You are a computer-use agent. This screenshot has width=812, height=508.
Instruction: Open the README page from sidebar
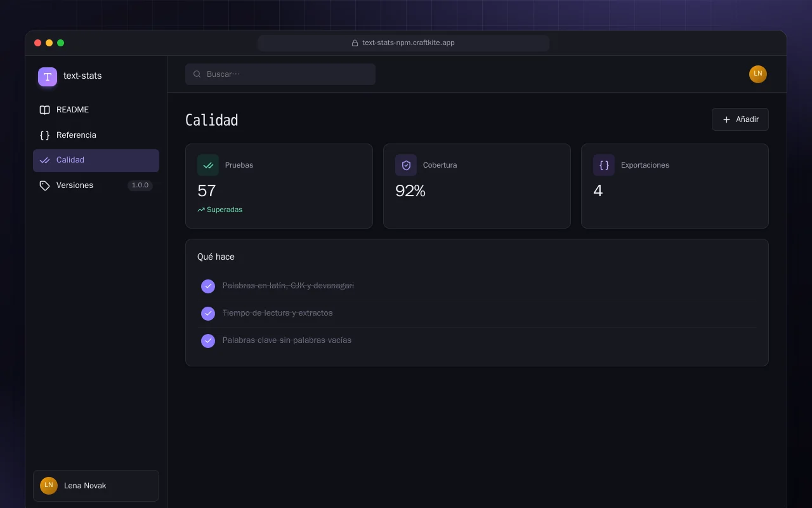coord(96,110)
